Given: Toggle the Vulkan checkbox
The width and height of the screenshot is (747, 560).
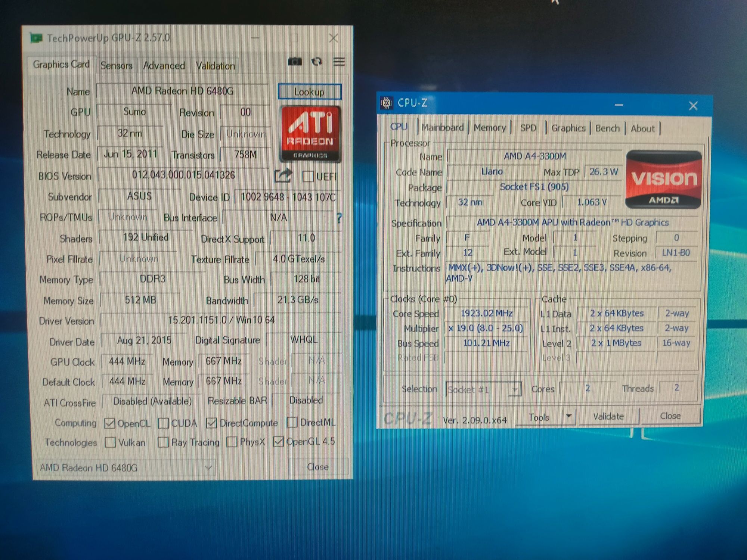Looking at the screenshot, I should 110,442.
